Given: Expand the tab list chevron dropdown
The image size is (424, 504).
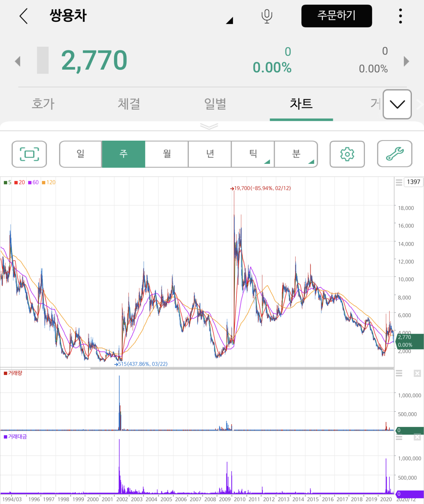Looking at the screenshot, I should click(x=397, y=104).
